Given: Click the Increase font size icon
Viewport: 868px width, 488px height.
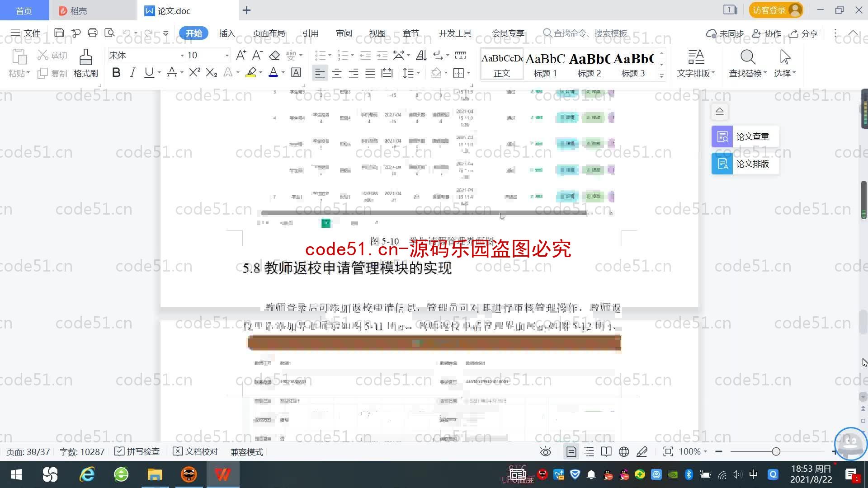Looking at the screenshot, I should coord(241,55).
